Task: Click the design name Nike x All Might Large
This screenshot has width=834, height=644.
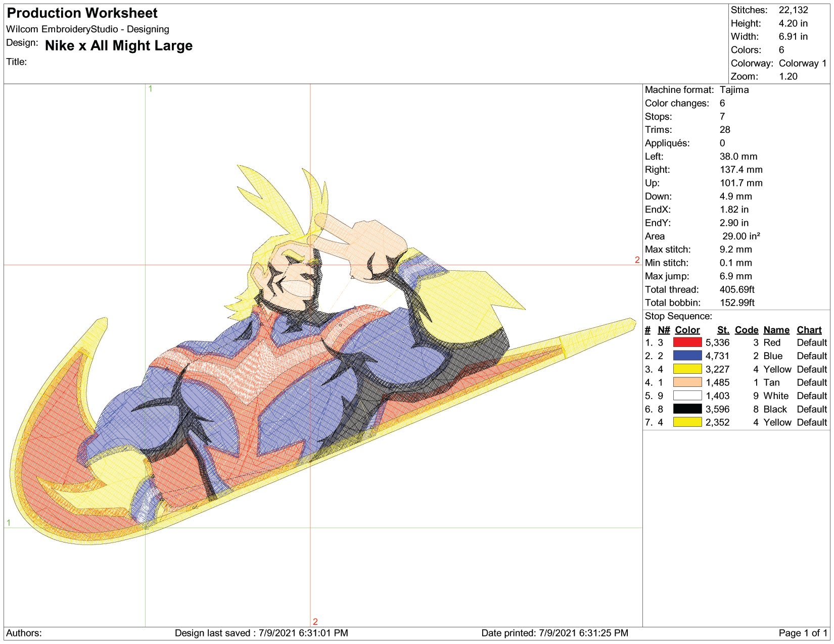Action: 119,46
